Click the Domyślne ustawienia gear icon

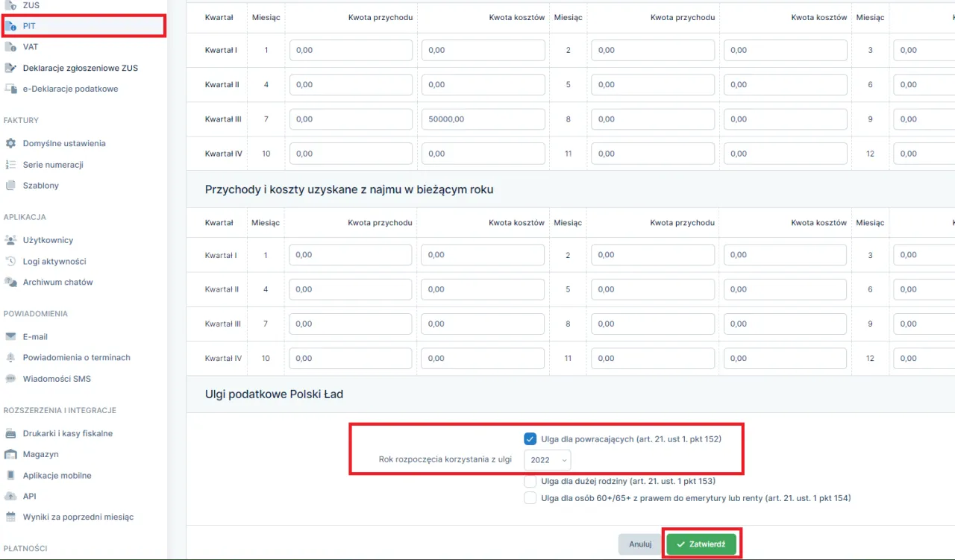[x=10, y=143]
